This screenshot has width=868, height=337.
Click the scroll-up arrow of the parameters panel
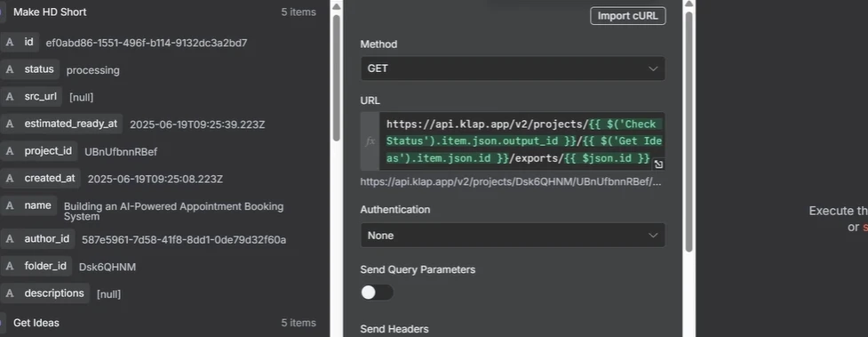(689, 4)
